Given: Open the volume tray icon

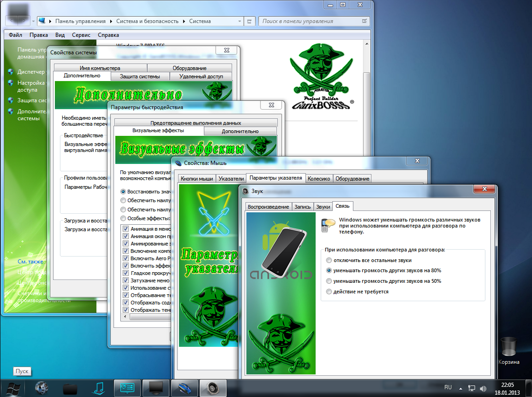Looking at the screenshot, I should click(x=483, y=389).
